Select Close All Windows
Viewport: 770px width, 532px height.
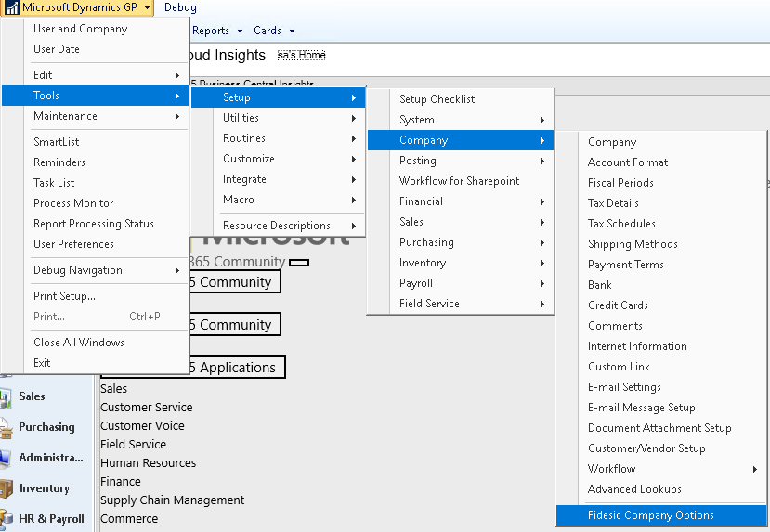96,343
